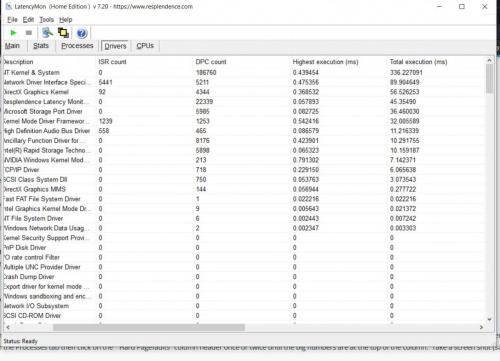Select the Windows sandboxing row
This screenshot has width=500, height=361.
[244, 296]
